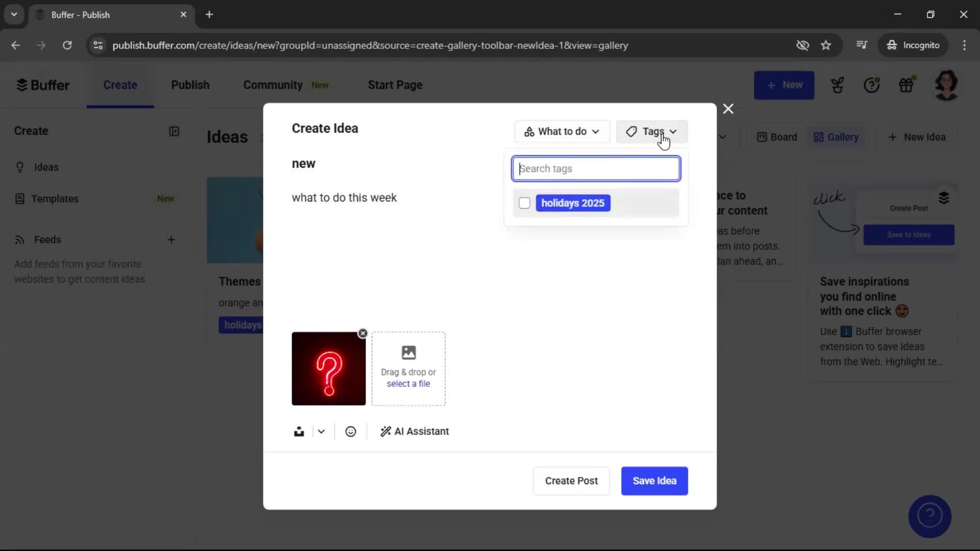This screenshot has height=551, width=980.
Task: Expand the image source chevron
Action: (x=321, y=431)
